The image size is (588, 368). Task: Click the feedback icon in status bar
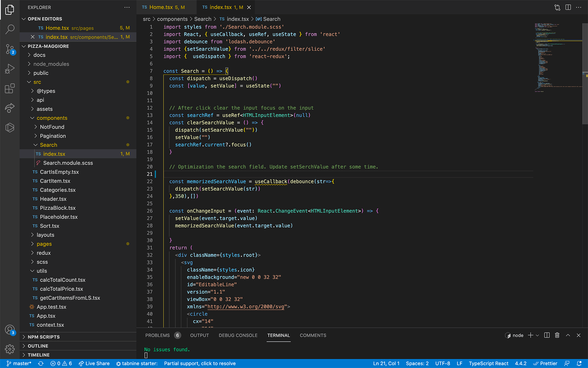pyautogui.click(x=567, y=363)
